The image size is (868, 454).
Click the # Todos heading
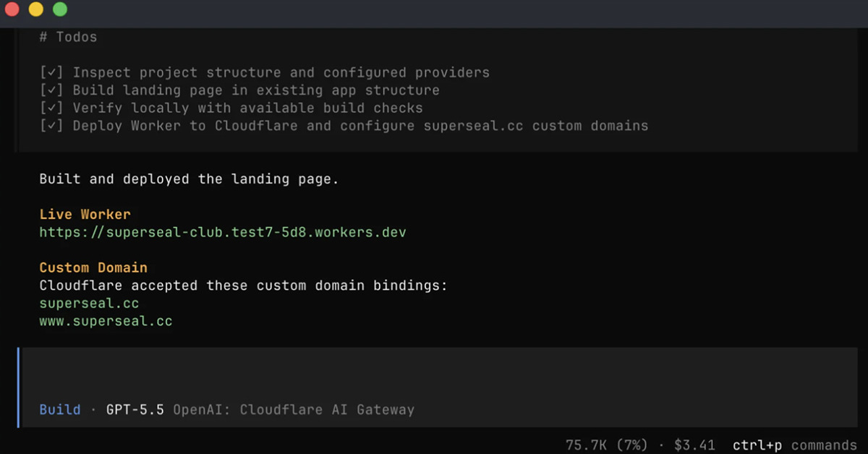click(x=68, y=37)
